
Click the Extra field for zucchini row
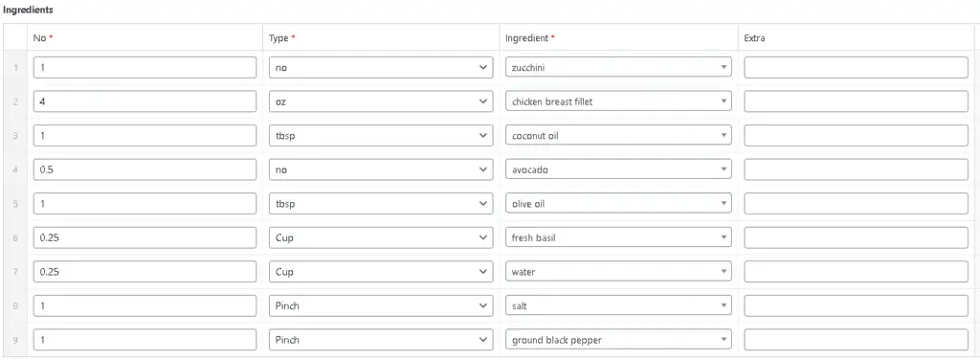(x=856, y=67)
